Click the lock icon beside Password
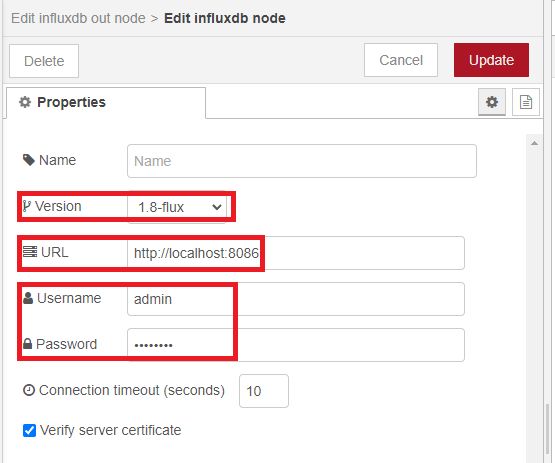Image resolution: width=555 pixels, height=463 pixels. [28, 344]
